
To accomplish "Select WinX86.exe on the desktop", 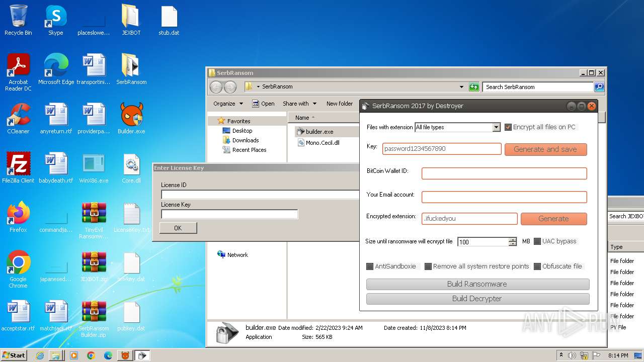I will pos(94,168).
